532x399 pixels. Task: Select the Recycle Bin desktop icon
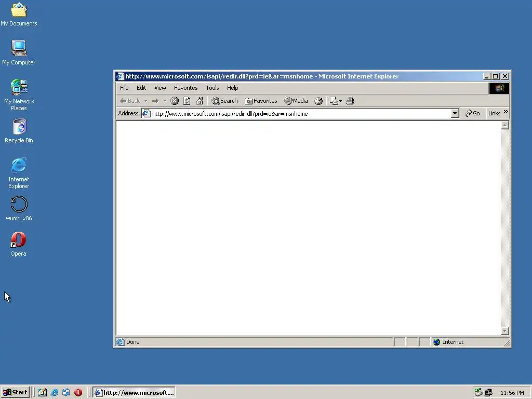[x=19, y=131]
